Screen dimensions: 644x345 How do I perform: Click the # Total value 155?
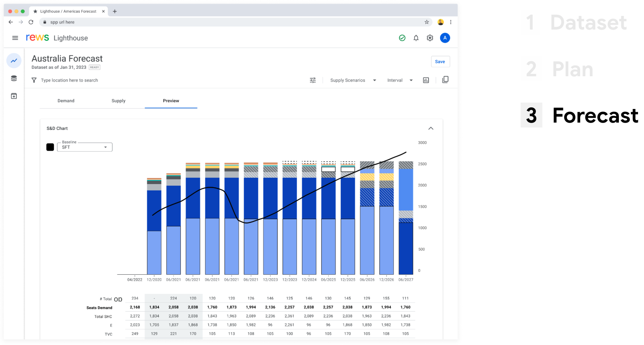386,298
